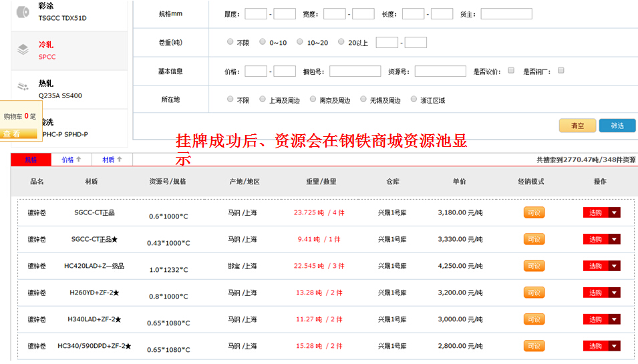Click the 材质 sort arrow icon

point(120,160)
